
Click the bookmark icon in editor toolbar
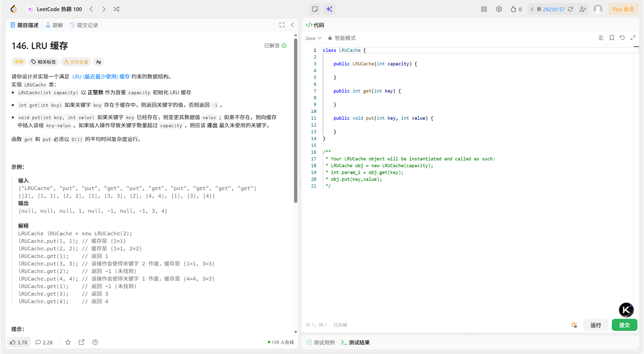pos(612,38)
